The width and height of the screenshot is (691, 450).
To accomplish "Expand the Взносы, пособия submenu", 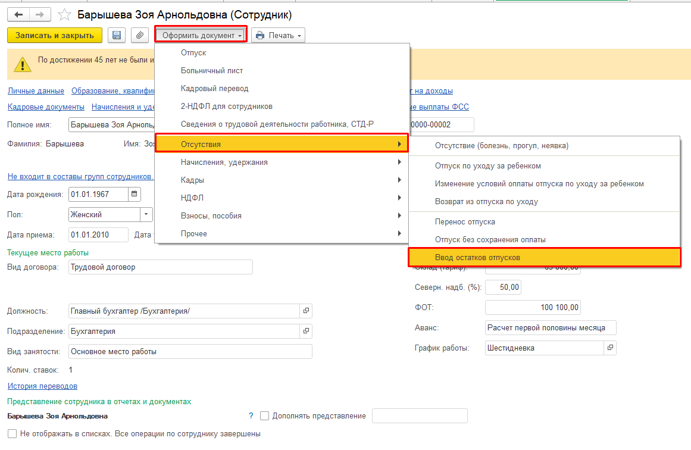I will [x=281, y=216].
